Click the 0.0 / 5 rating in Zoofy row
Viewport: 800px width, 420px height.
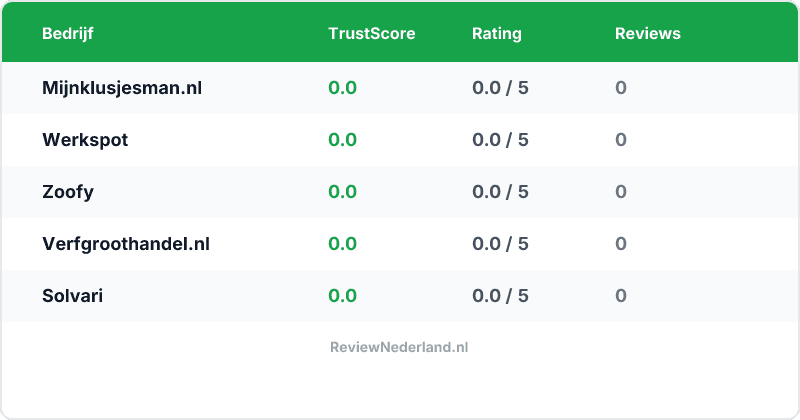click(500, 192)
